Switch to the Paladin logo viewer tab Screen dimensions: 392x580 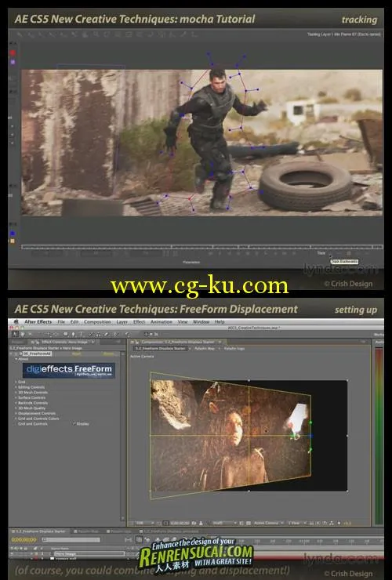click(x=234, y=349)
